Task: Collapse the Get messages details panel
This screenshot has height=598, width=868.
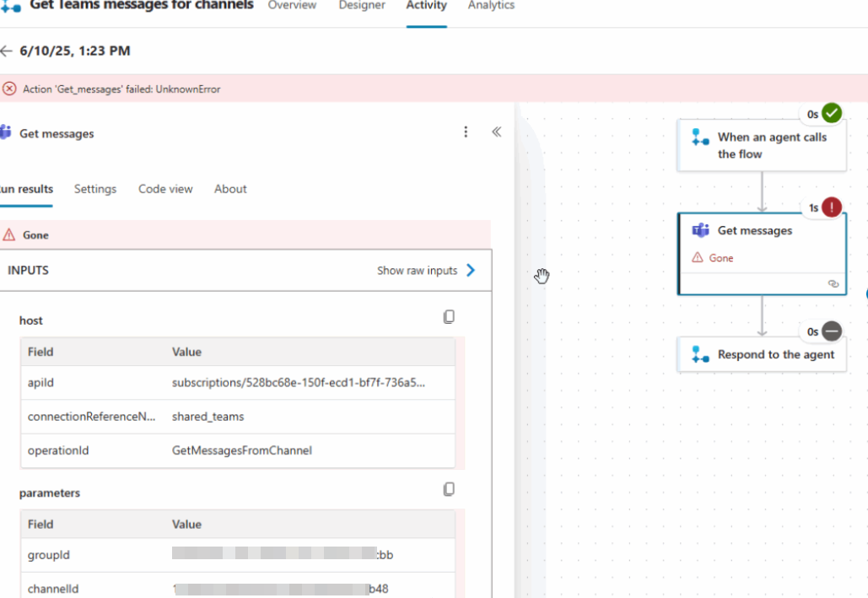Action: (497, 132)
